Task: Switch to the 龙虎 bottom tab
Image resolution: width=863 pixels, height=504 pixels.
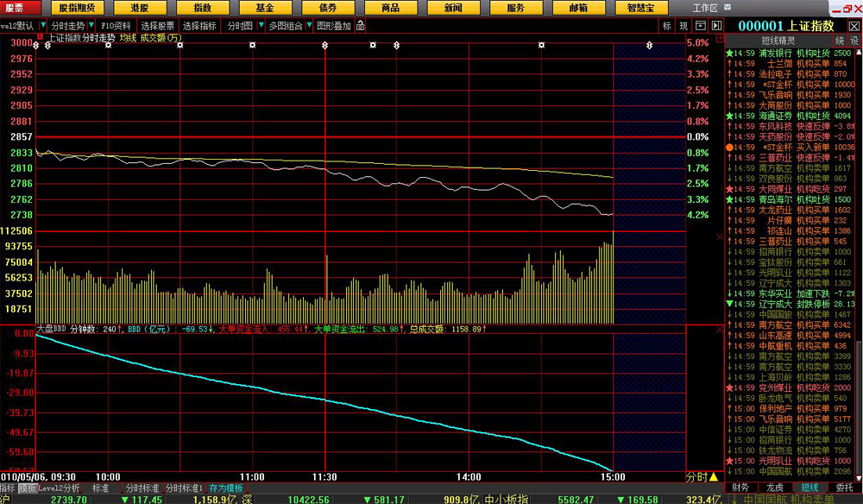Action: click(776, 488)
